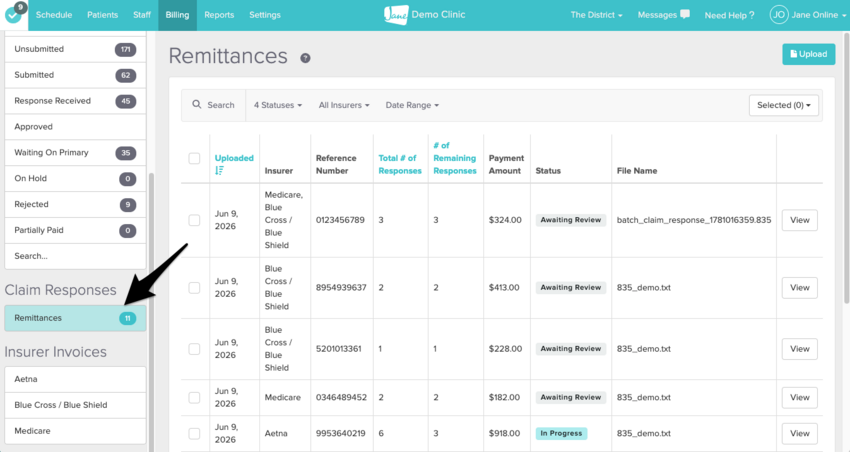Click the file name batch_claim_response_1781016359.835
The image size is (850, 452).
(x=694, y=220)
